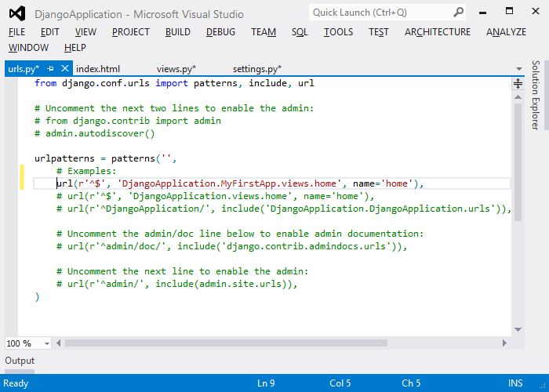
Task: Click the '# Examples:' comment
Action: (x=86, y=171)
